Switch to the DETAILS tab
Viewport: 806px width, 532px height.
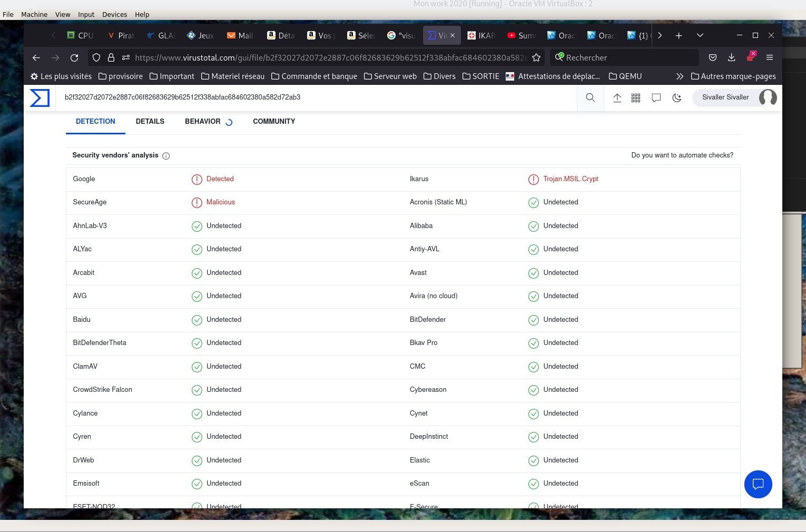(x=150, y=122)
